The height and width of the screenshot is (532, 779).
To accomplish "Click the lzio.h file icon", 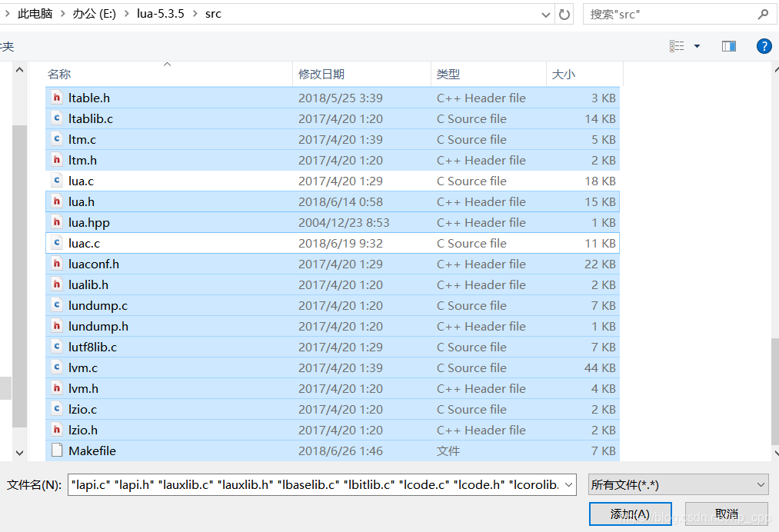I will (x=57, y=431).
